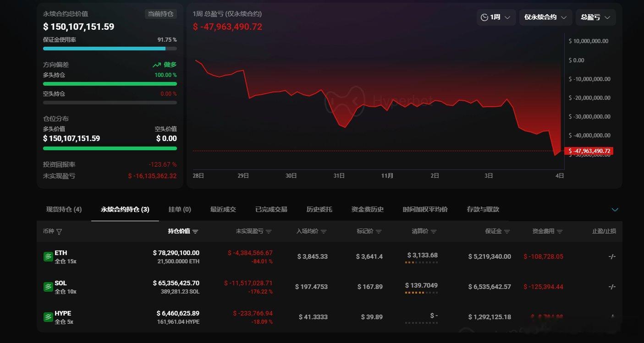
Task: Toggle the 当前持仓 badge
Action: pyautogui.click(x=161, y=14)
